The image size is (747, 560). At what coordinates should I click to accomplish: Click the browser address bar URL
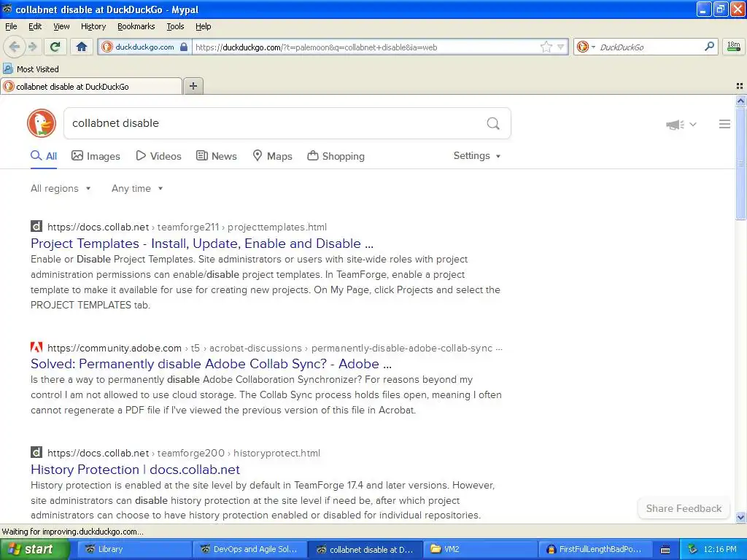click(365, 47)
